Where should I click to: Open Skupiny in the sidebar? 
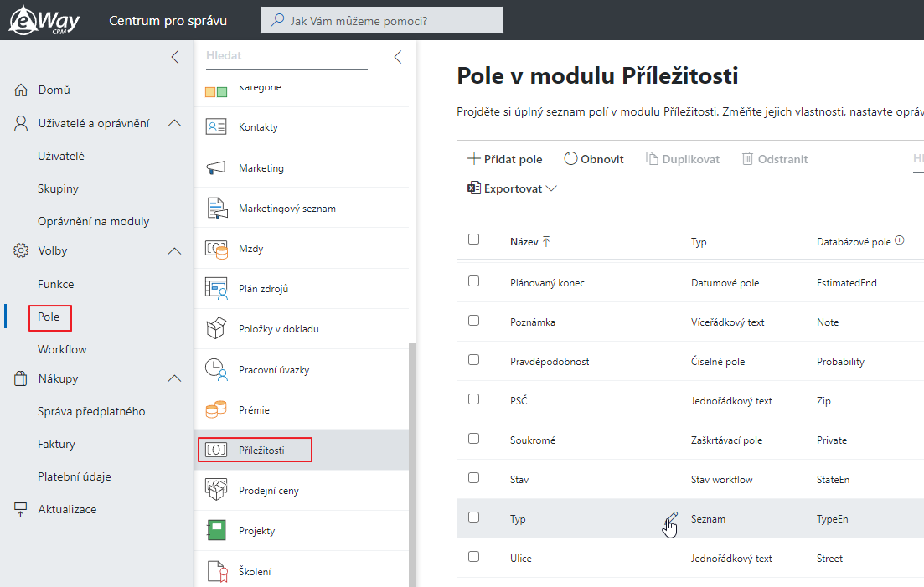[x=58, y=188]
